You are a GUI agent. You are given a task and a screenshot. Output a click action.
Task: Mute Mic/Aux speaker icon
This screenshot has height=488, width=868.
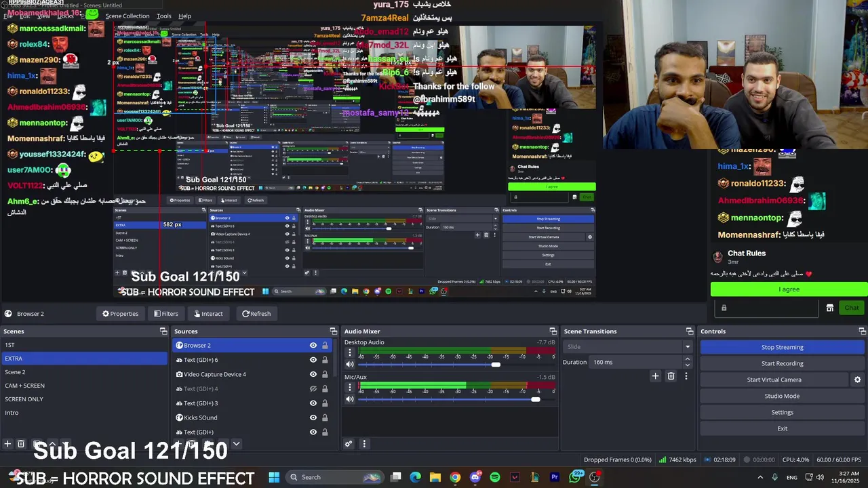pyautogui.click(x=350, y=399)
